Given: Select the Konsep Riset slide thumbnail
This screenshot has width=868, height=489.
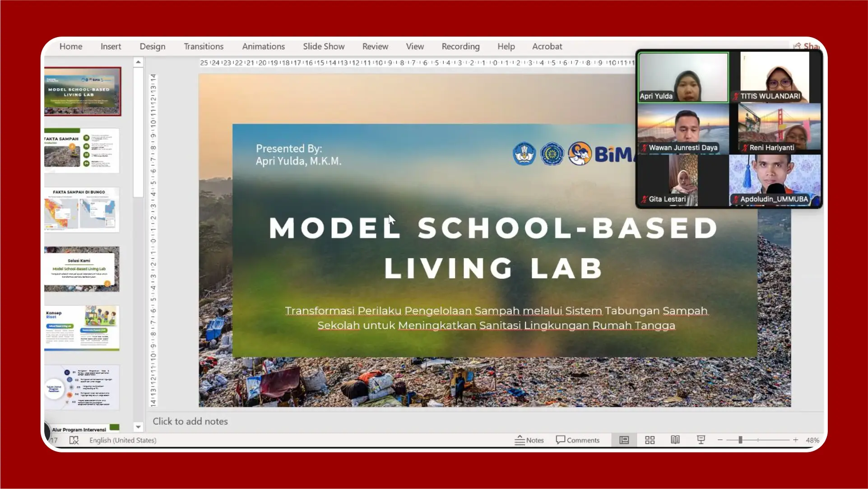Looking at the screenshot, I should click(82, 328).
